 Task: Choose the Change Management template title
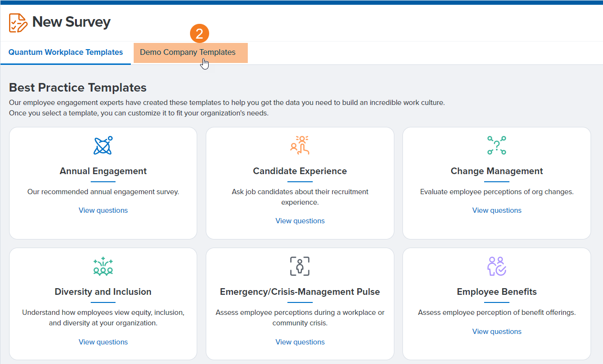(497, 171)
